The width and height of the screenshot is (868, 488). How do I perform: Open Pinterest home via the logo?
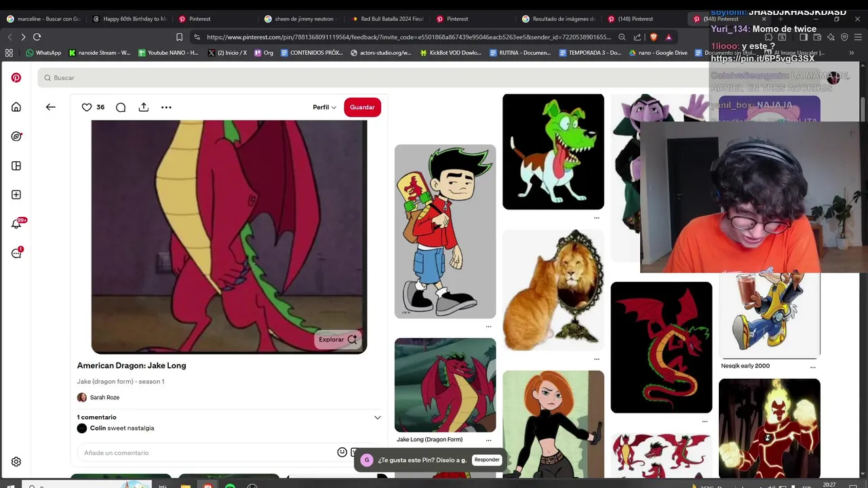(16, 78)
